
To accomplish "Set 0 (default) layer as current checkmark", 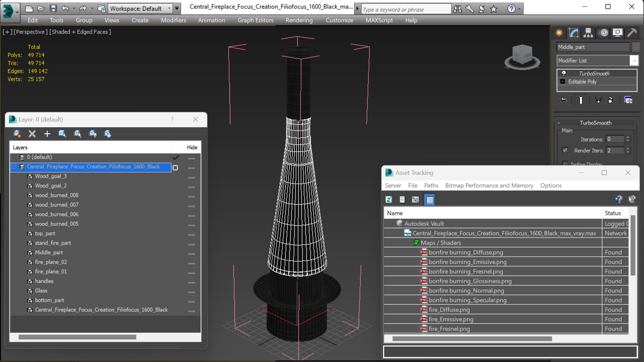I will click(x=176, y=157).
